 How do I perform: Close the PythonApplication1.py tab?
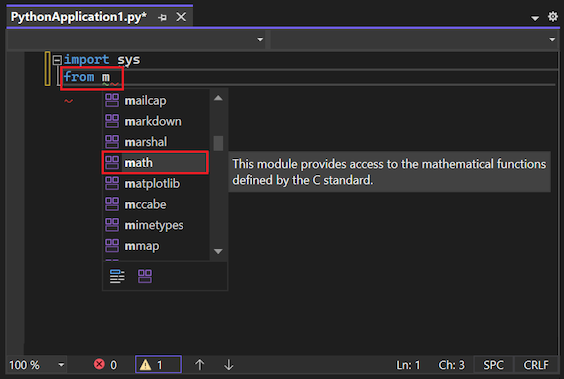[x=181, y=17]
